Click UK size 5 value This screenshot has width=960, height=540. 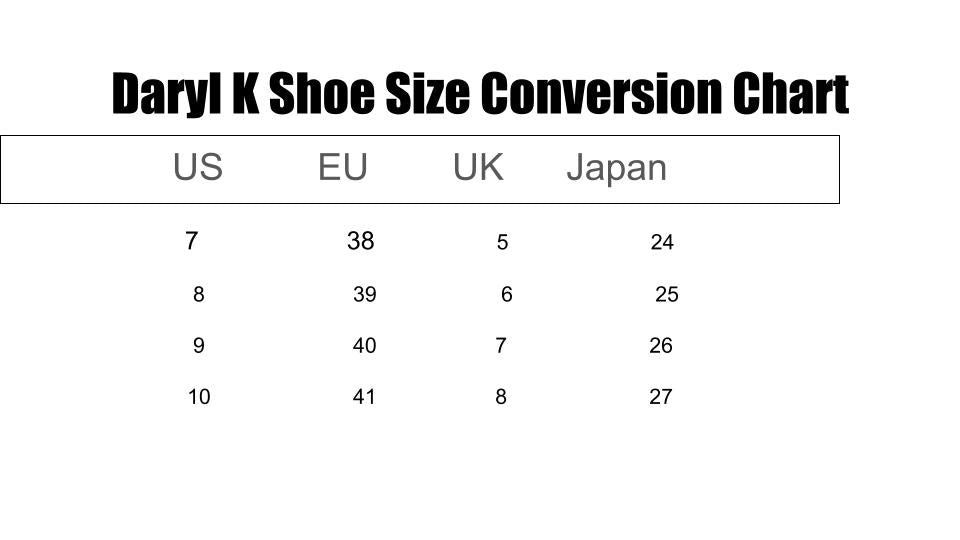tap(502, 242)
